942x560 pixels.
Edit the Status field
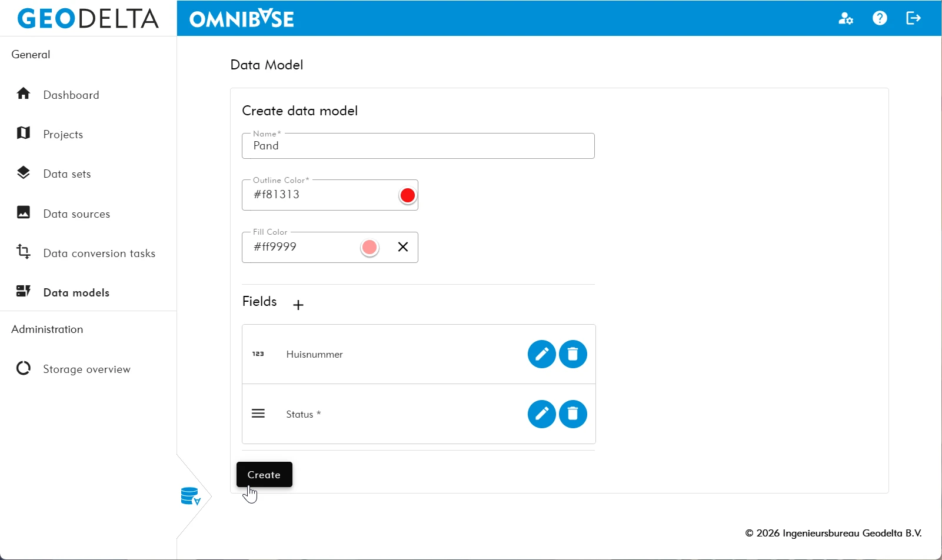click(x=541, y=414)
